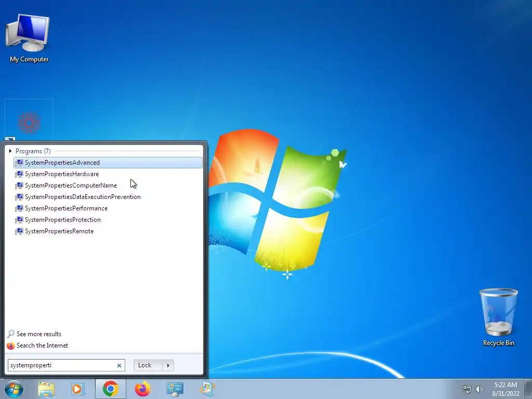Launch Windows Media Player from taskbar
This screenshot has width=532, height=399.
pos(78,389)
